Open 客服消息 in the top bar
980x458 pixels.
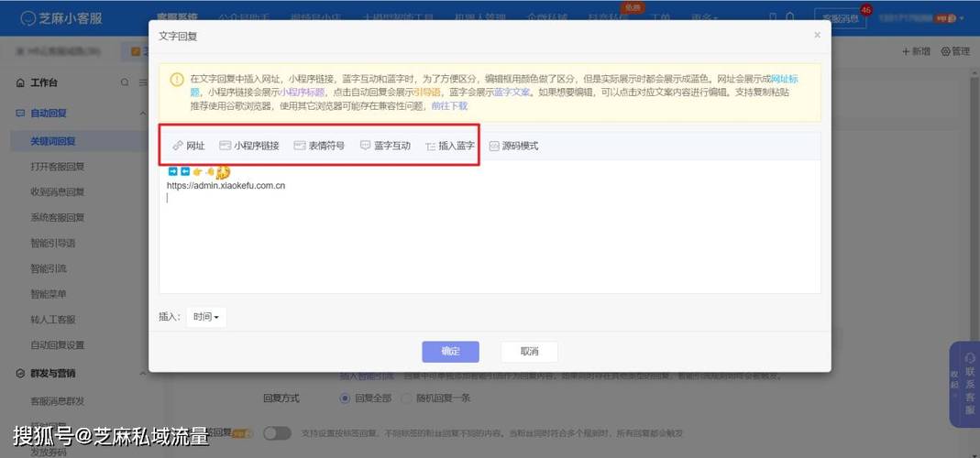click(841, 18)
